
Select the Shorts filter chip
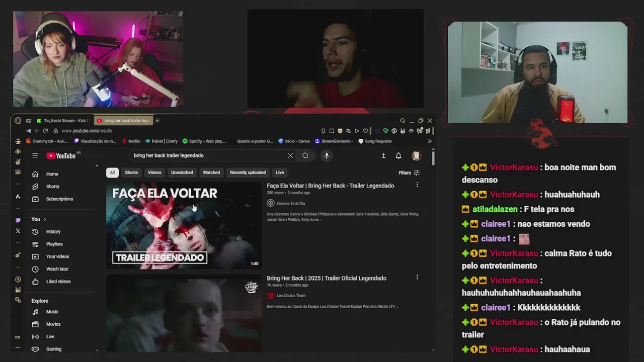131,172
